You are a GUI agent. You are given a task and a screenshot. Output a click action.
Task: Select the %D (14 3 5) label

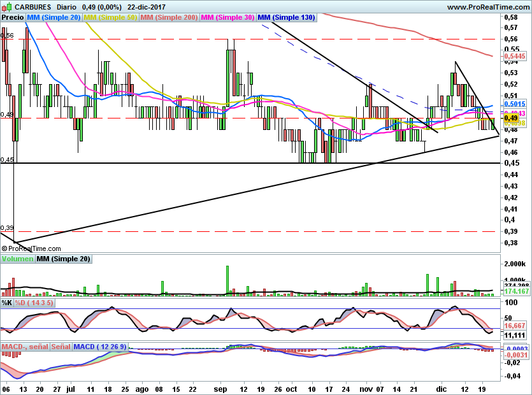click(x=34, y=303)
